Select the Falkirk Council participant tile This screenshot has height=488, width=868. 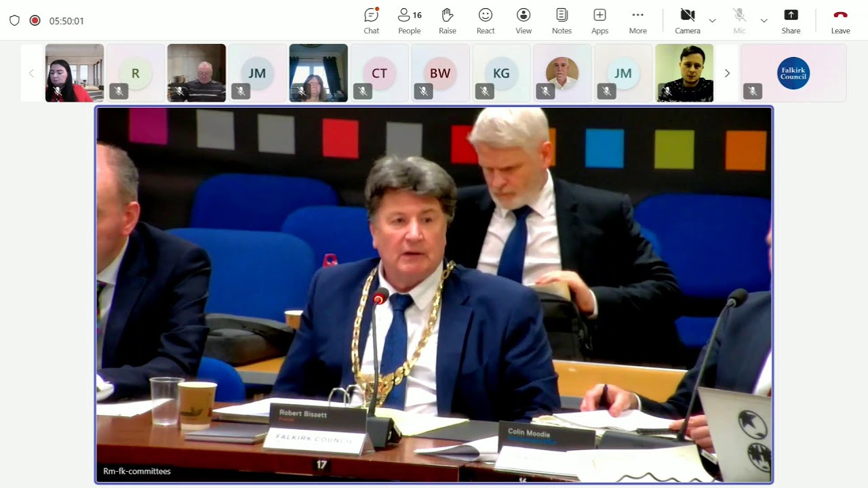pyautogui.click(x=793, y=73)
